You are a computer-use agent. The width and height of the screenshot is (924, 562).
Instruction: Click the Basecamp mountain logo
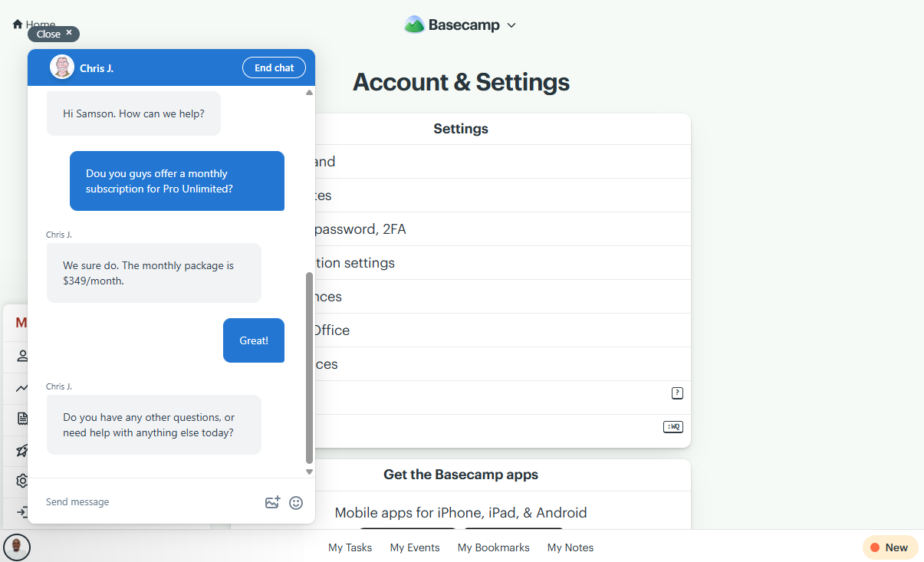pyautogui.click(x=414, y=25)
